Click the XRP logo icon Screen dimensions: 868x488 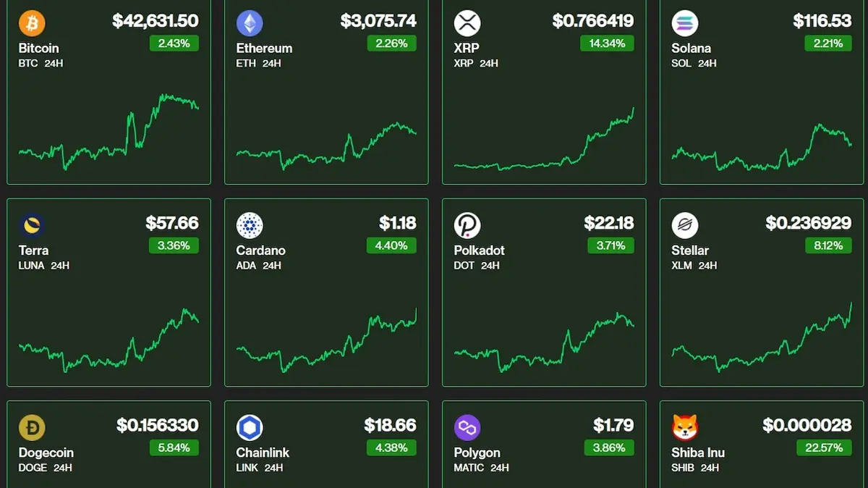click(x=467, y=23)
